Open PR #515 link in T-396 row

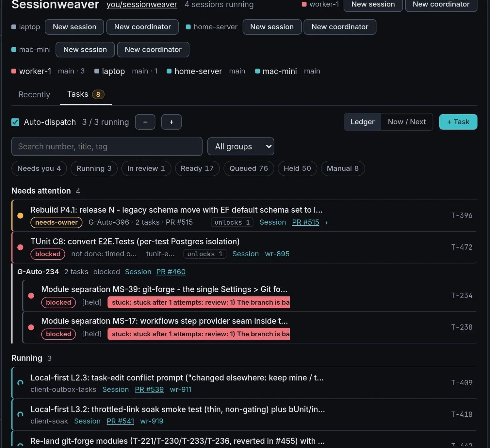[x=305, y=222]
